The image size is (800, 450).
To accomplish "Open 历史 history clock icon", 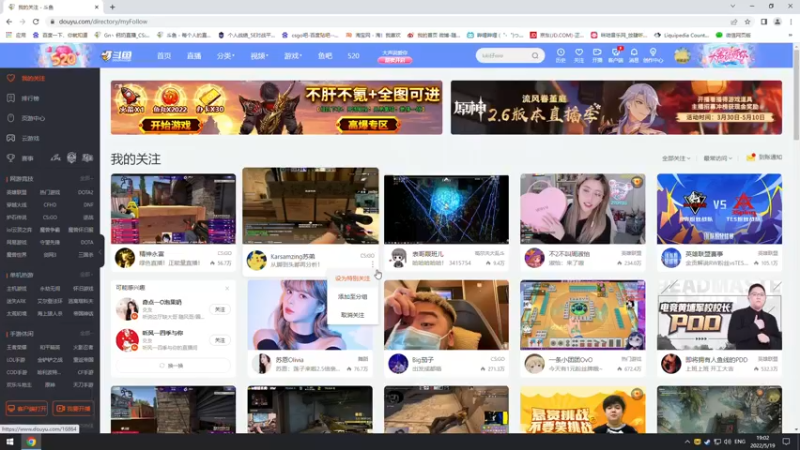I will [x=560, y=55].
